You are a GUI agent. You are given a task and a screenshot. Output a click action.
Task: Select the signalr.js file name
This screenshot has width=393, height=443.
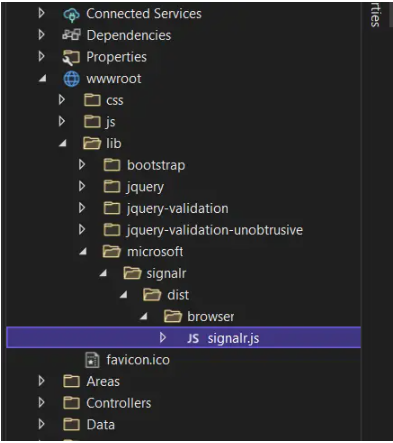tap(233, 339)
